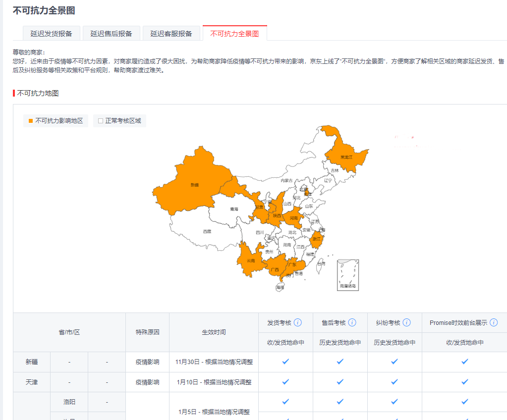
Task: Click 新疆 row checkmark under 纠纷考核
Action: coord(394,362)
